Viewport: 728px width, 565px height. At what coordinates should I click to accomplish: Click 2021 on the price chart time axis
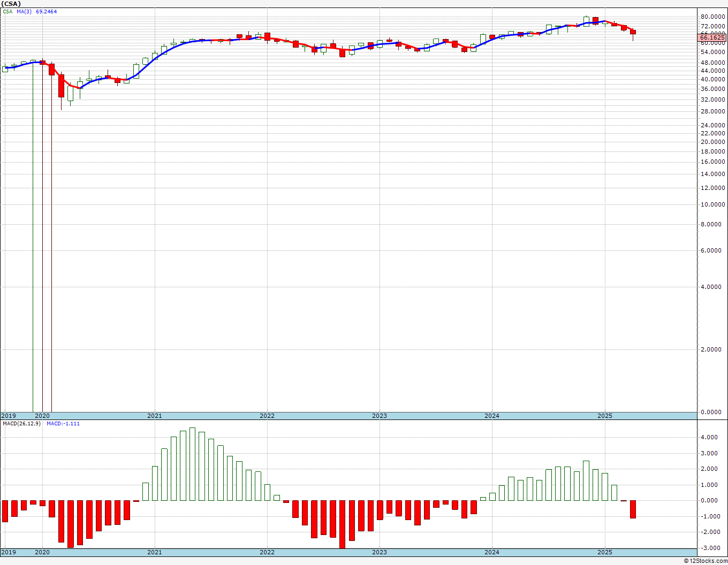click(x=154, y=416)
